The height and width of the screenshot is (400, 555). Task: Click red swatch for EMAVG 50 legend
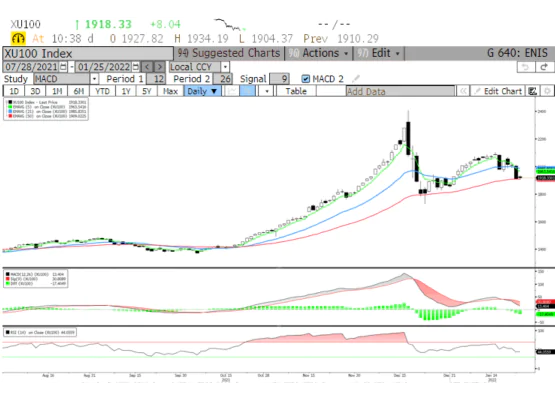[x=10, y=116]
